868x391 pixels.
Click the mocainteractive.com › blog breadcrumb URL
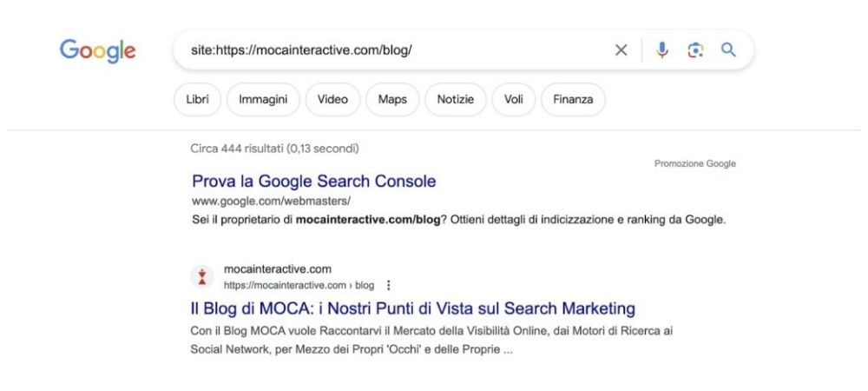click(299, 285)
